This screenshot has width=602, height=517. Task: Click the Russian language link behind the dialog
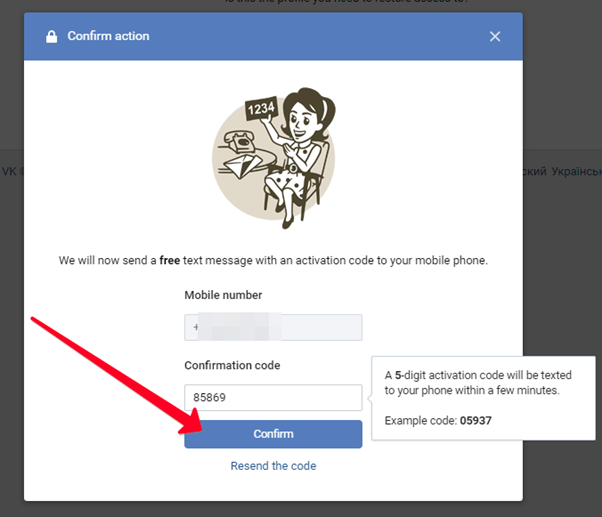point(534,171)
